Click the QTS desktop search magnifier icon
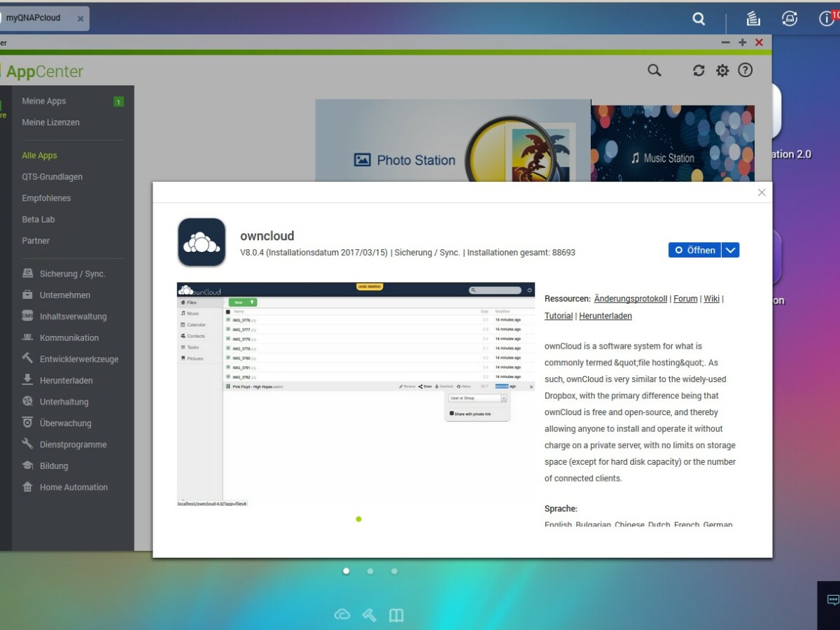 699,19
